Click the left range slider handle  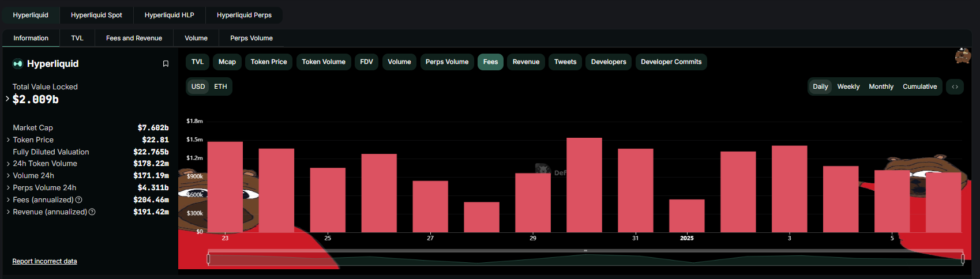coord(208,259)
